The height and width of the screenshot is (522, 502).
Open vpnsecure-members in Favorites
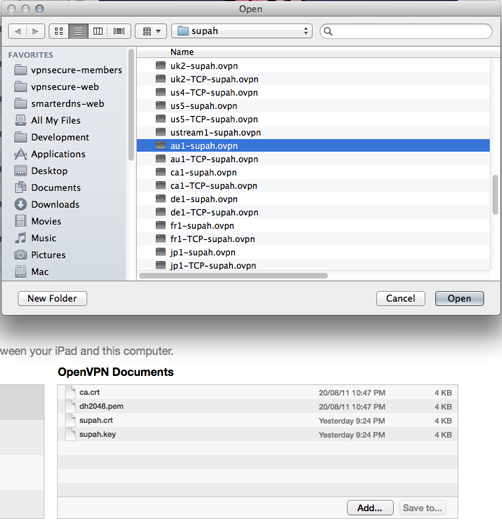pyautogui.click(x=68, y=70)
